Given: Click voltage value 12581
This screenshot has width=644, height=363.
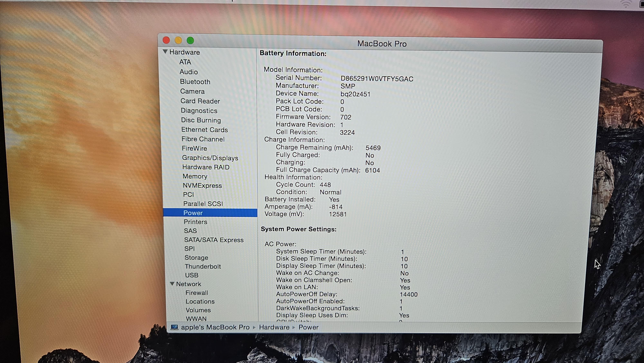Looking at the screenshot, I should (338, 214).
